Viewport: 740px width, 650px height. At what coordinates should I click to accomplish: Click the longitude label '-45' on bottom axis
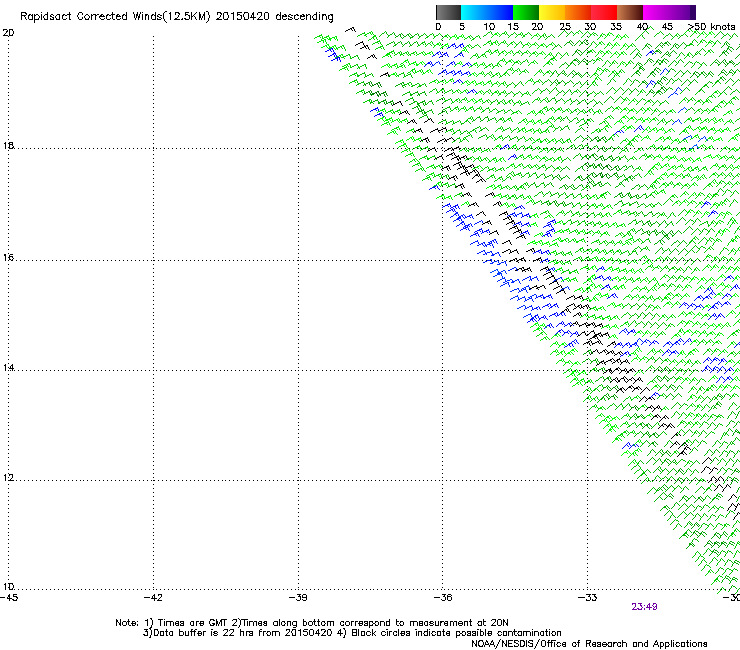[9, 598]
